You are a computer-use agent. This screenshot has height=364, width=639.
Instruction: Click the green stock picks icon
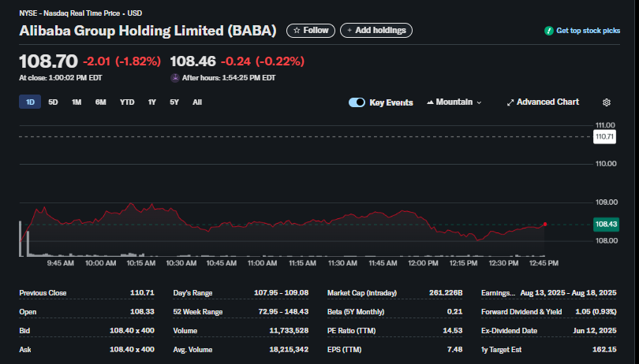(x=548, y=31)
